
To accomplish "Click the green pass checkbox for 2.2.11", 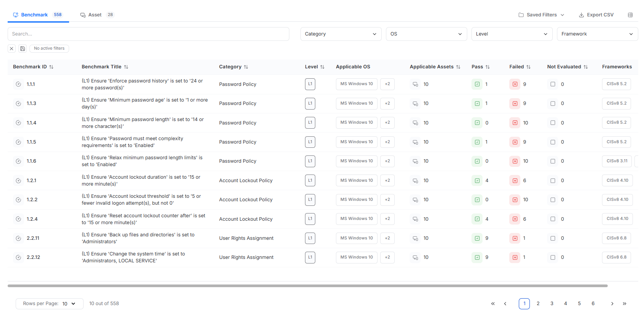I will (477, 238).
